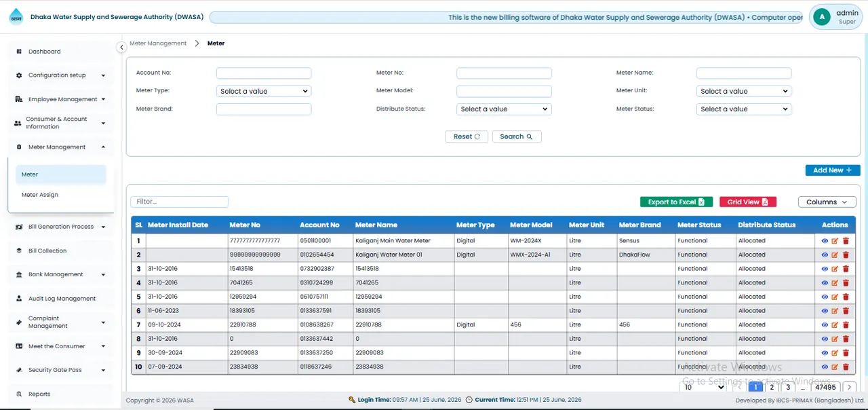Jump to last page 47495
The width and height of the screenshot is (868, 410).
[x=825, y=388]
